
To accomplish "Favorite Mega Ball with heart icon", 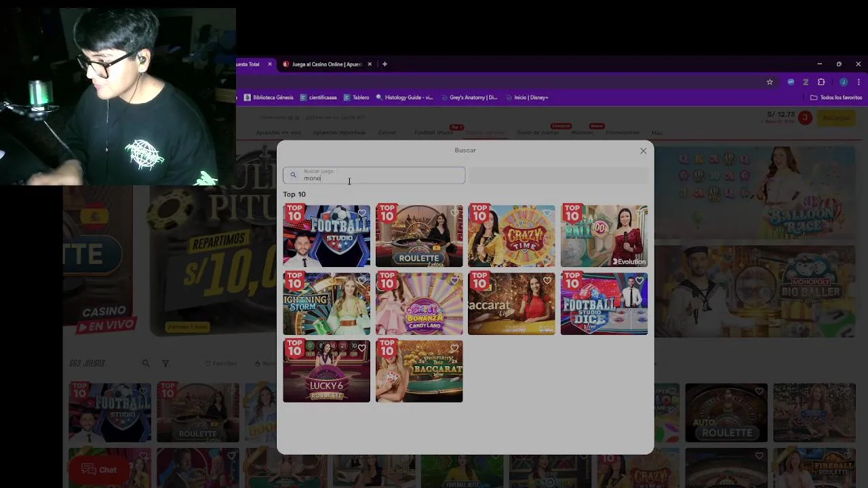I will (639, 213).
